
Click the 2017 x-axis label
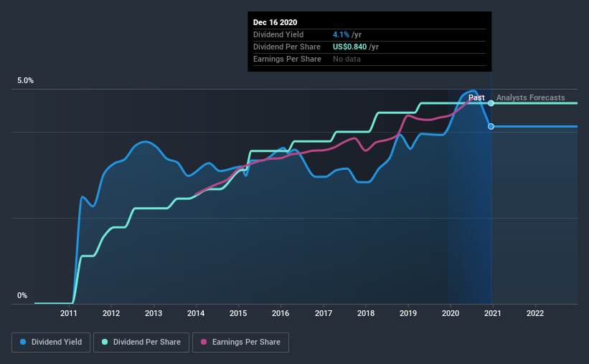pos(324,313)
